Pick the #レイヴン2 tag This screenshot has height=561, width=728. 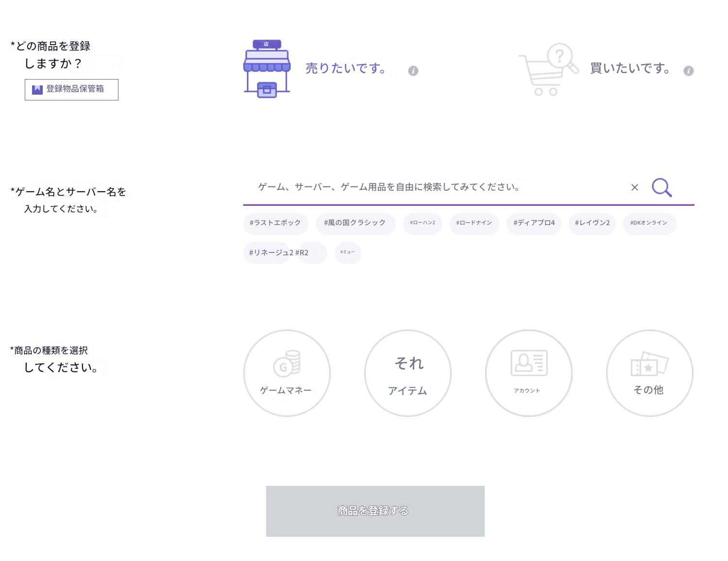(x=592, y=223)
